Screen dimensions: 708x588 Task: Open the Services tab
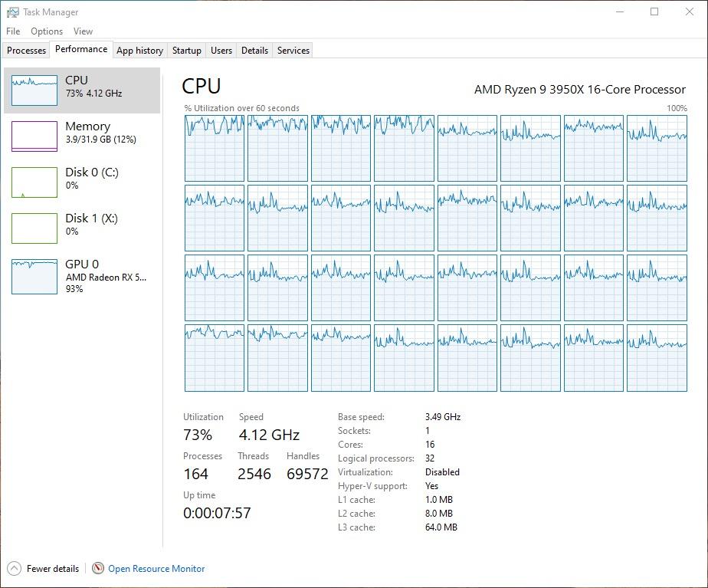point(293,51)
